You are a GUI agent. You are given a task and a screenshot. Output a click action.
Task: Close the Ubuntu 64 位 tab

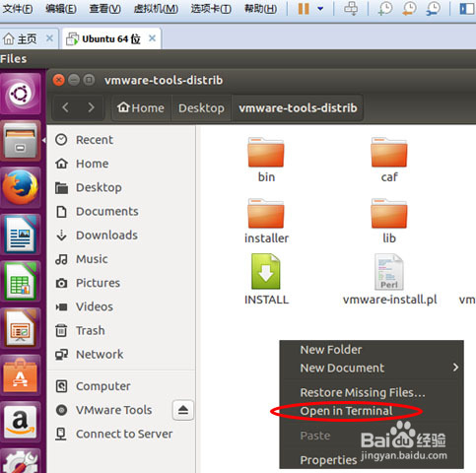coord(152,38)
